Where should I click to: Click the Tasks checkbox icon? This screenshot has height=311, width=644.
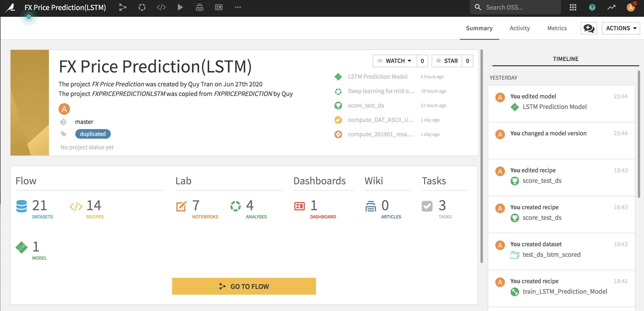coord(427,206)
